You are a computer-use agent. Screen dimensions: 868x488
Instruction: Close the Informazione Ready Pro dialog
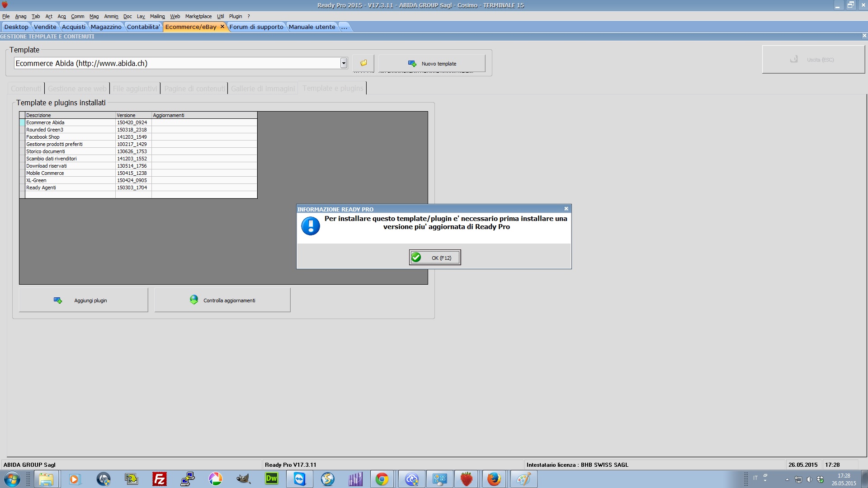point(566,209)
